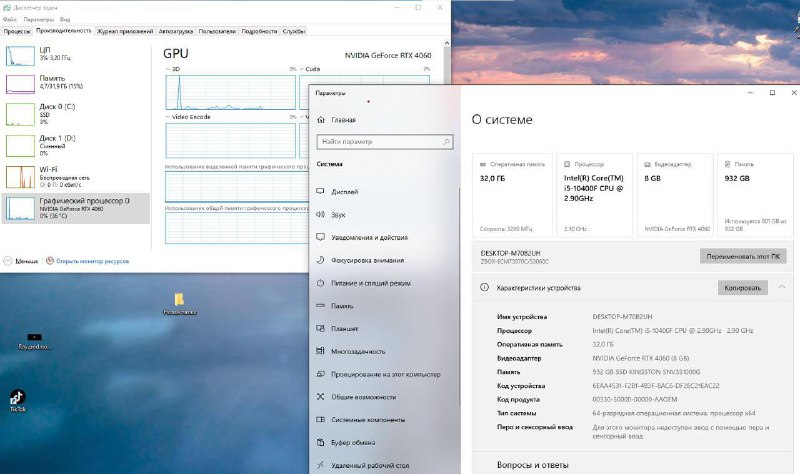Click the Вопросы и ответы heading
The image size is (800, 474).
click(532, 465)
